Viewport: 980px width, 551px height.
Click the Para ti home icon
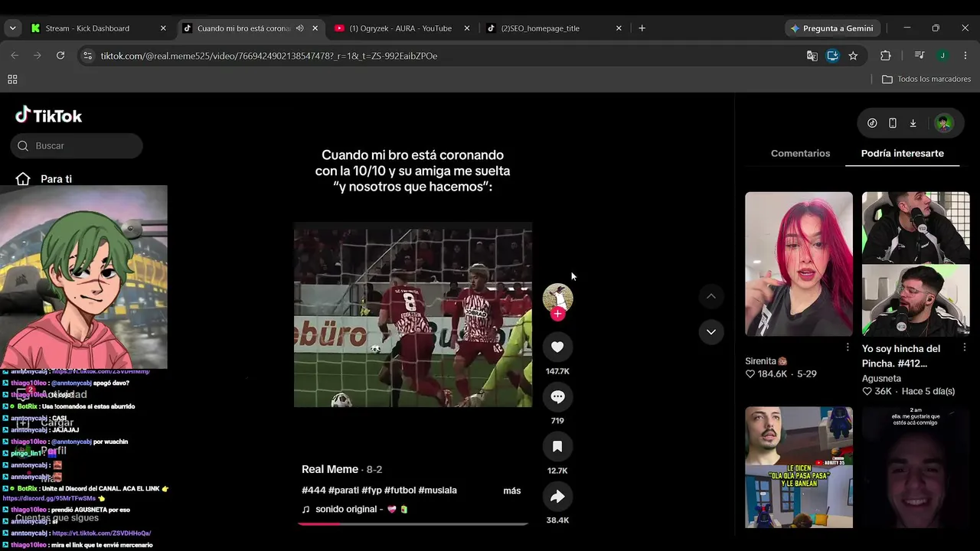point(23,179)
